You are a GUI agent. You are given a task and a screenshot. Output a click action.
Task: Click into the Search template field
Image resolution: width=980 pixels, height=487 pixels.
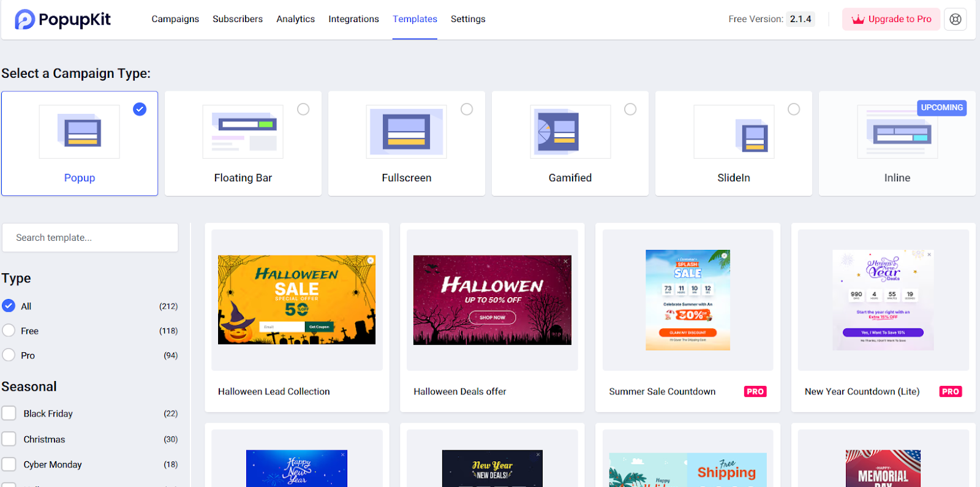click(90, 238)
